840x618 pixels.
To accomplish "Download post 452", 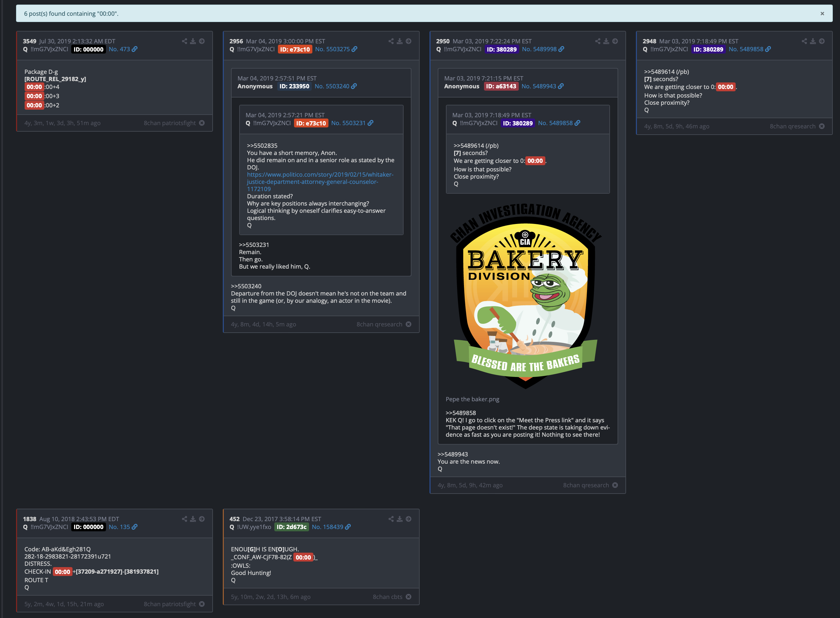I will (400, 519).
